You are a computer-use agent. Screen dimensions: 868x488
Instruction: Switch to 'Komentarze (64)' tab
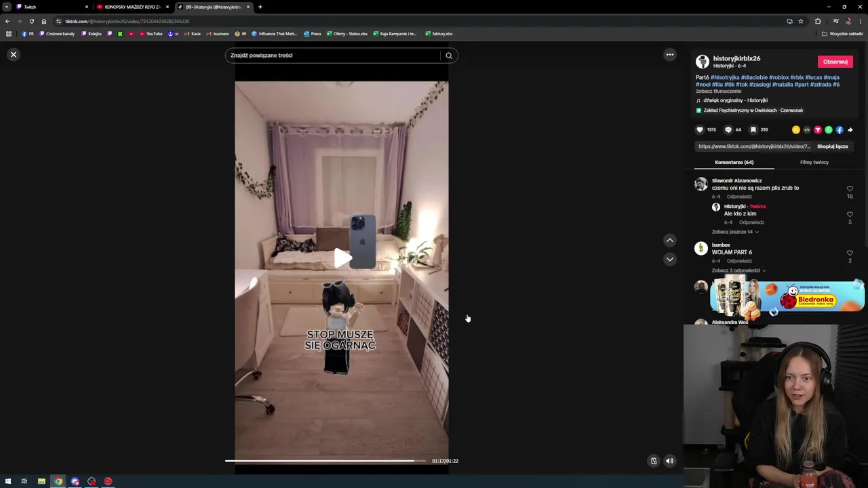pos(734,163)
